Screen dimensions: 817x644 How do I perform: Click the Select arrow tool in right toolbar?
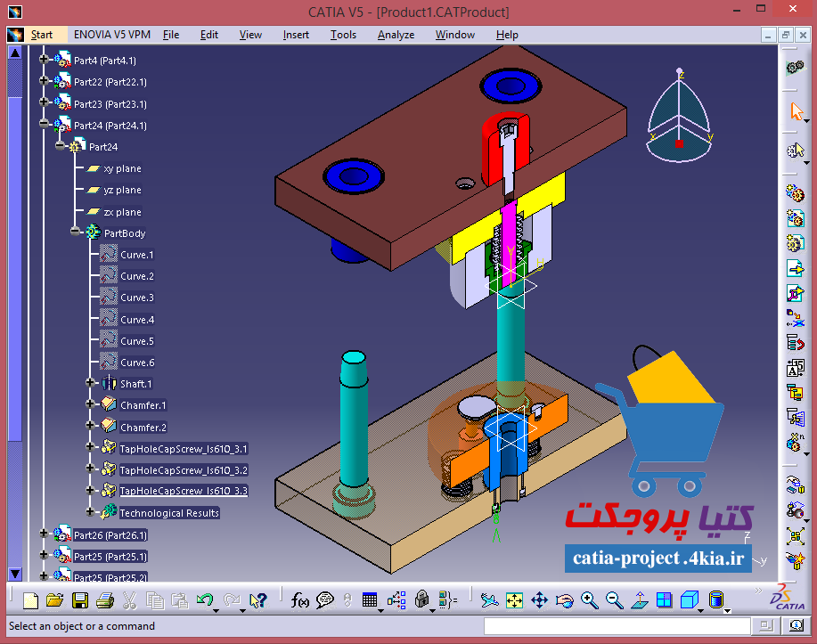pos(797,111)
